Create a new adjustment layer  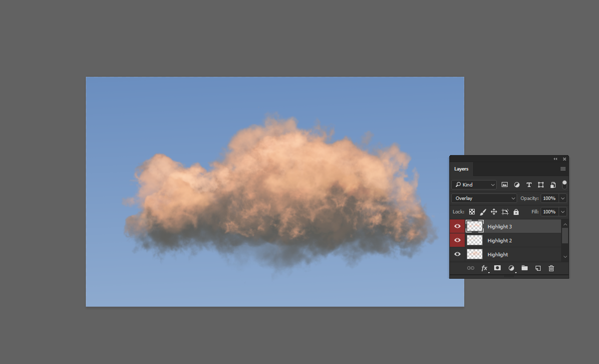(x=511, y=268)
